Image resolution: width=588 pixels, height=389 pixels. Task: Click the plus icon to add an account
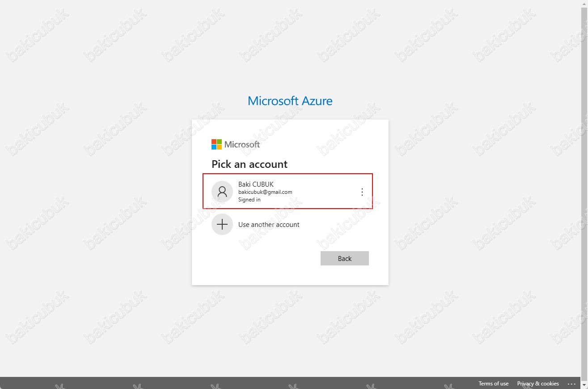(222, 224)
